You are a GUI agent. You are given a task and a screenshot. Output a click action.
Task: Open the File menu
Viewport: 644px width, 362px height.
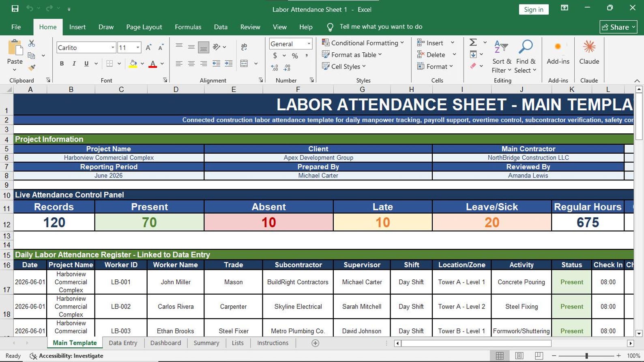click(x=16, y=27)
